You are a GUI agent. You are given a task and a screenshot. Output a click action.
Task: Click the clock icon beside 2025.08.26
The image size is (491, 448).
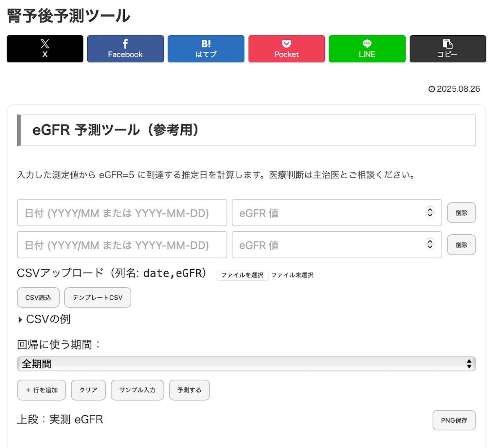[x=432, y=89]
